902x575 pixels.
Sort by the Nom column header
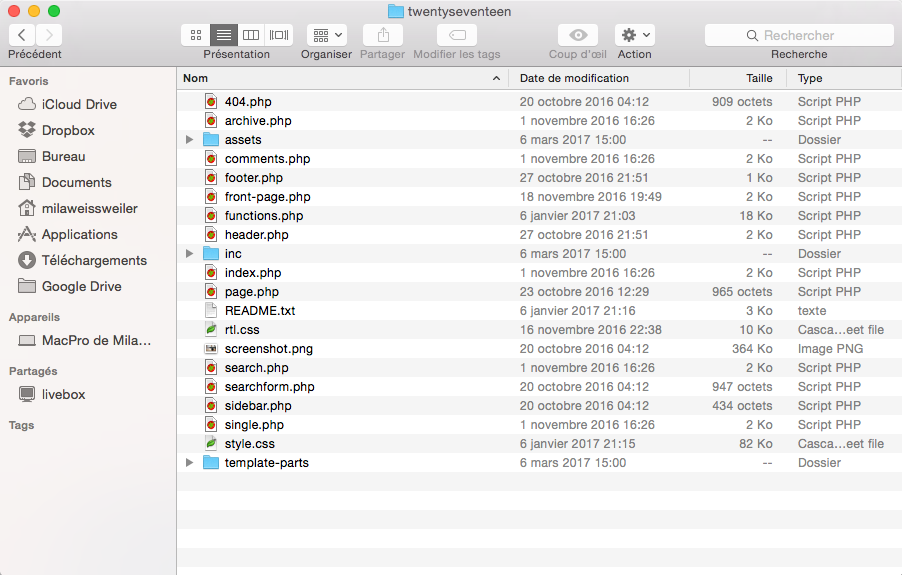[x=343, y=78]
